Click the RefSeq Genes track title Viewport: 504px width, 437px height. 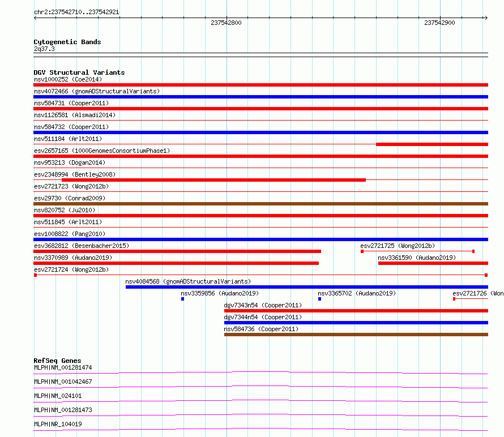[57, 361]
